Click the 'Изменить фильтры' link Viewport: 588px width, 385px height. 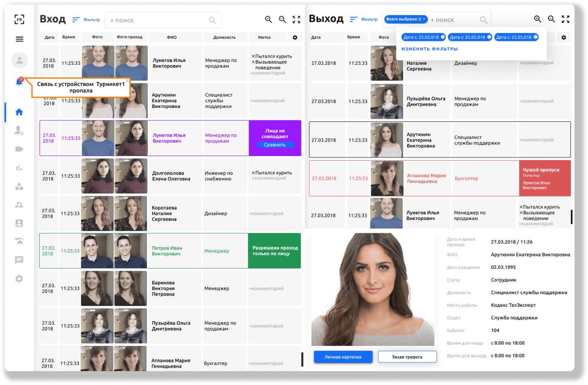click(x=429, y=49)
